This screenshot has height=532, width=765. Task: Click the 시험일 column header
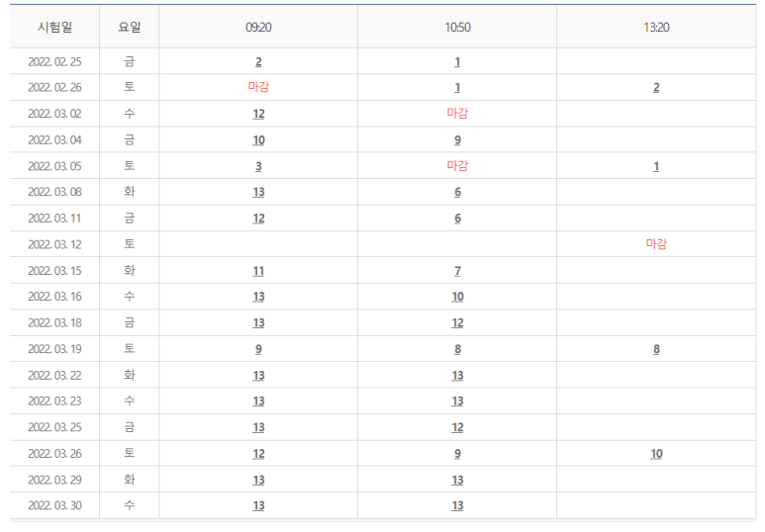click(x=54, y=27)
